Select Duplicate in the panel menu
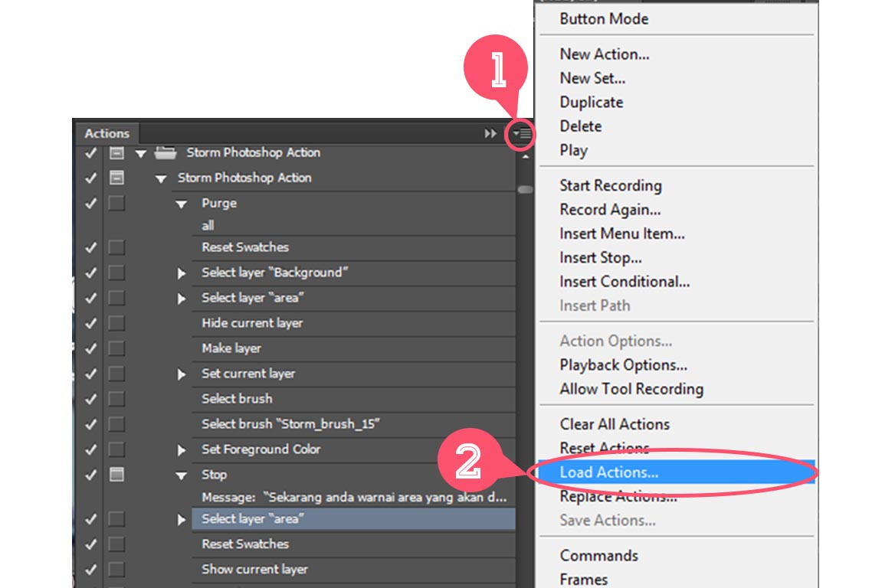895x588 pixels. coord(592,102)
